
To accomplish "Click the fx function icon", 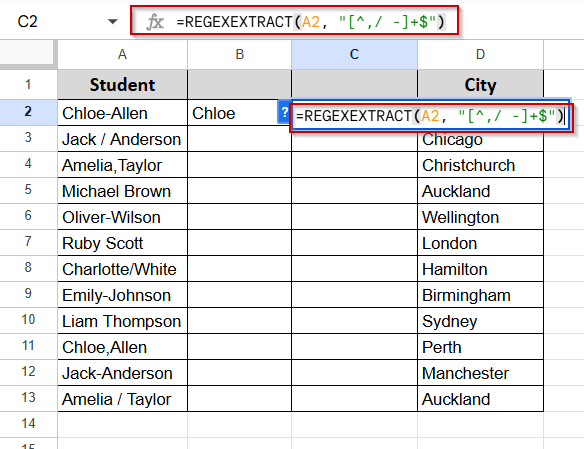I will point(155,22).
